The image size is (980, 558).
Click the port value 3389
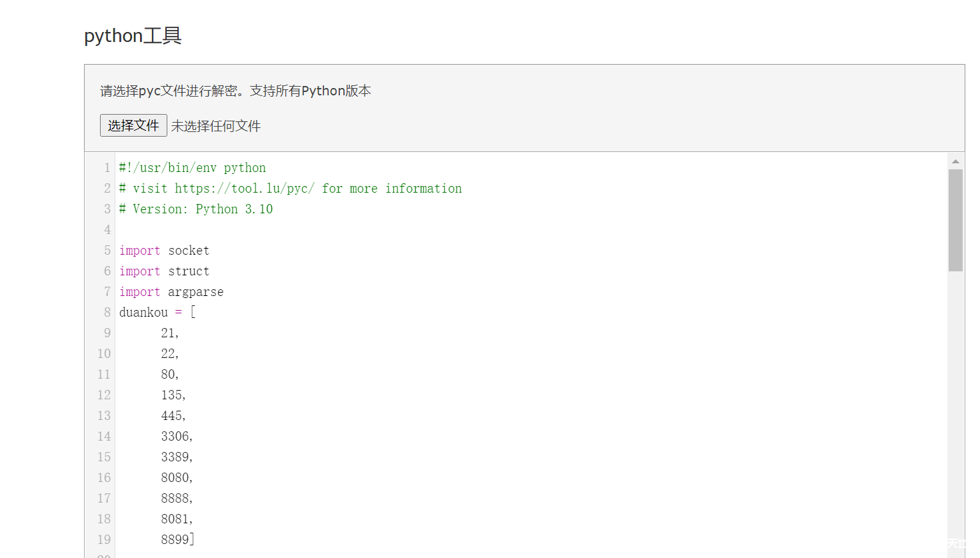pos(175,457)
